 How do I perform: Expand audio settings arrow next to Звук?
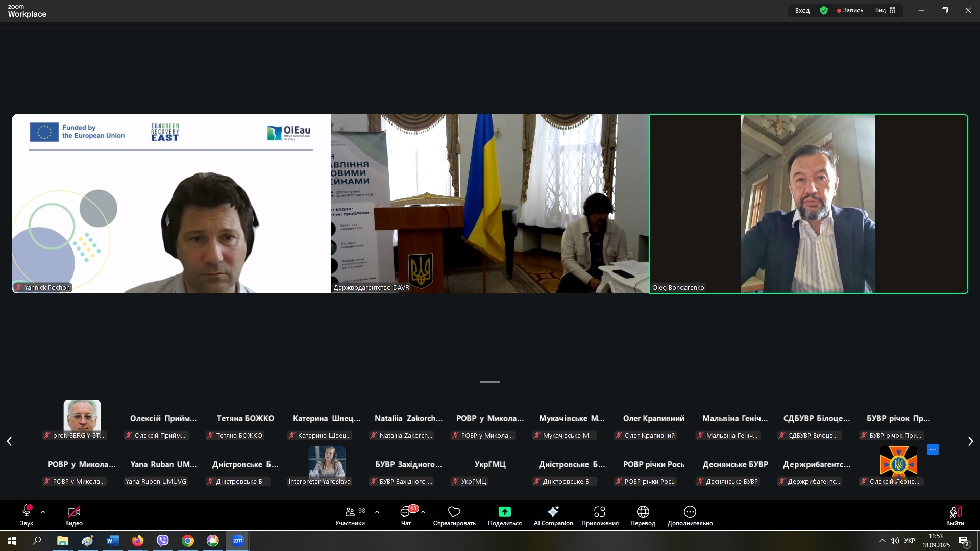click(x=43, y=512)
